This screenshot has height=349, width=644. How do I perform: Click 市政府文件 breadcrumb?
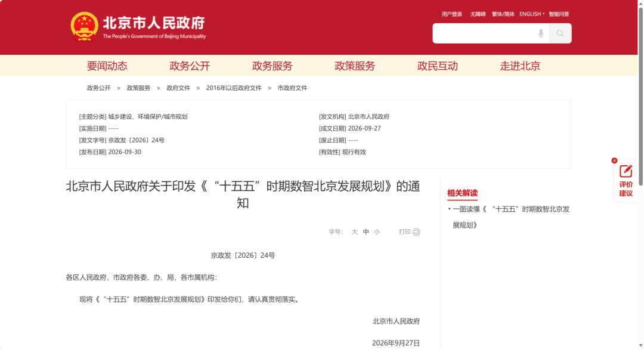point(292,88)
